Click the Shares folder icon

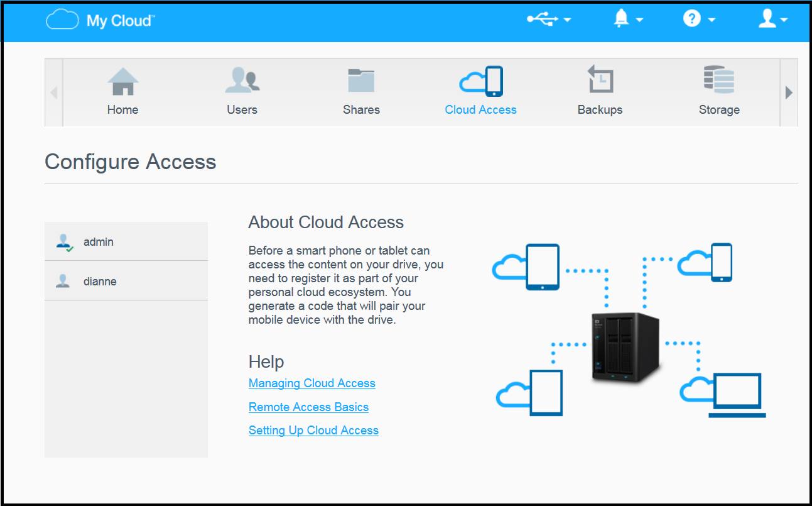[361, 81]
